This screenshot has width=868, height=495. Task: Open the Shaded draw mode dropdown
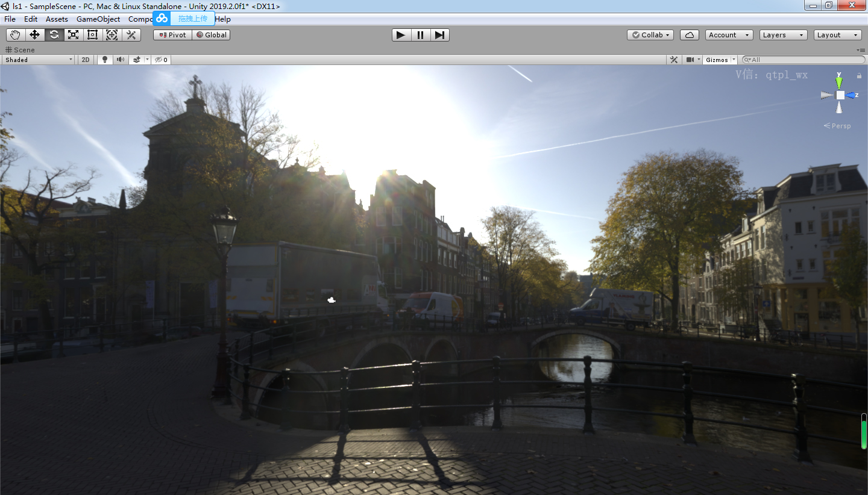39,60
